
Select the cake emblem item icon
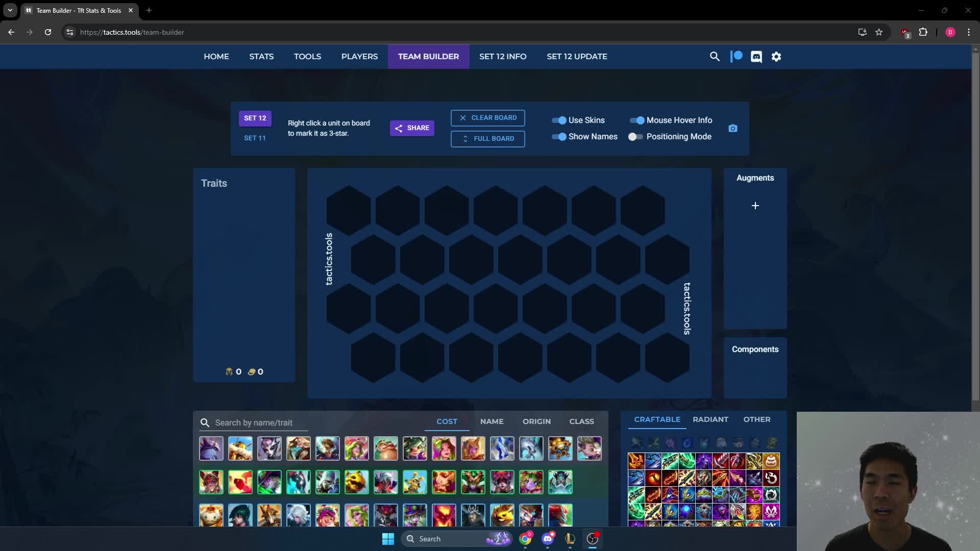771,461
